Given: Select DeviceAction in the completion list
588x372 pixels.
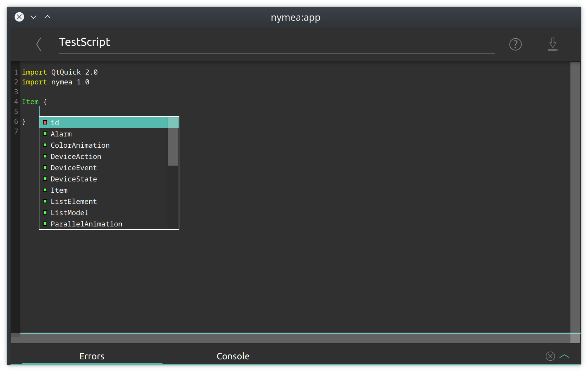Looking at the screenshot, I should [103, 156].
